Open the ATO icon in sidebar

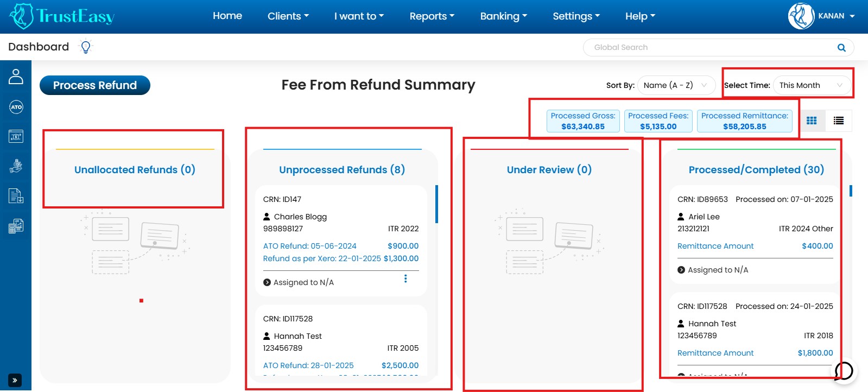(16, 107)
